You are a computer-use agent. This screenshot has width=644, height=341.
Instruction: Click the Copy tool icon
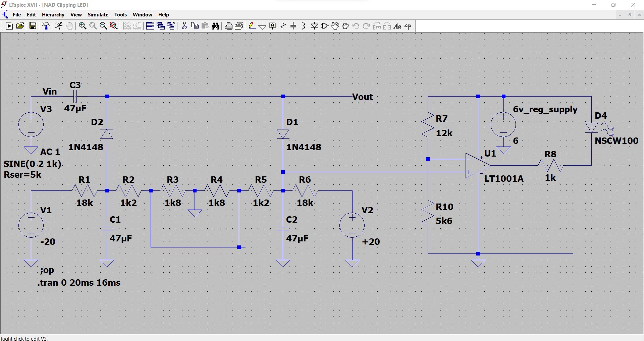(x=195, y=26)
